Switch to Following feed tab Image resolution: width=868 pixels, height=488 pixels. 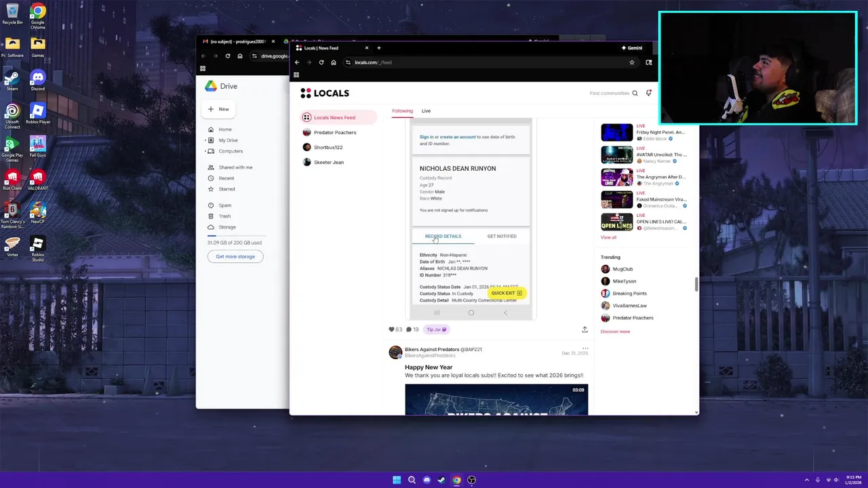[x=402, y=110]
